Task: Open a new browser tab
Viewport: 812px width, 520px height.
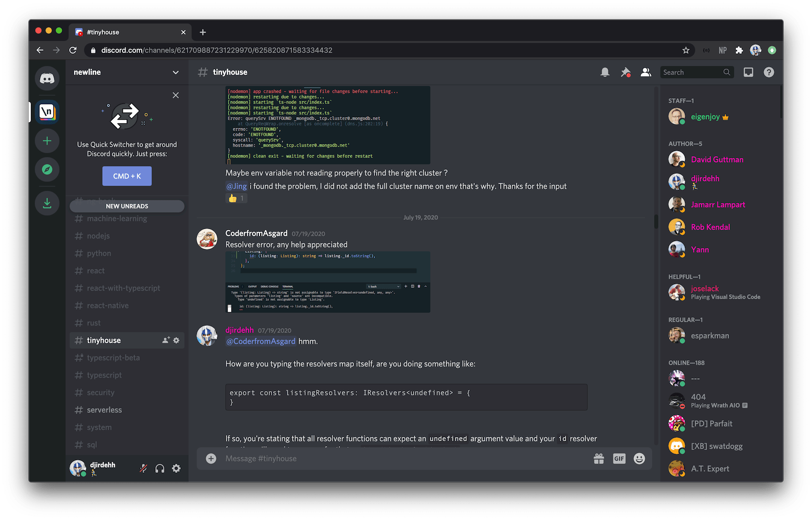Action: pos(203,32)
